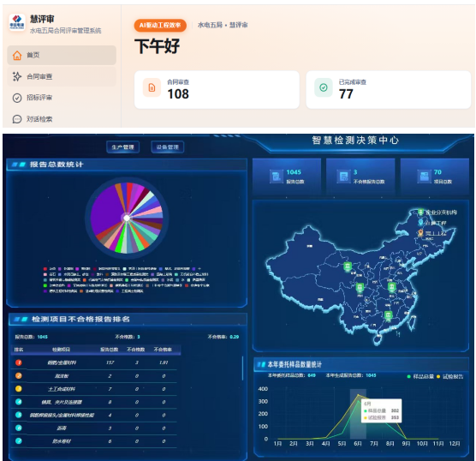Click the report icon next to 1045
476x461 pixels.
(277, 177)
